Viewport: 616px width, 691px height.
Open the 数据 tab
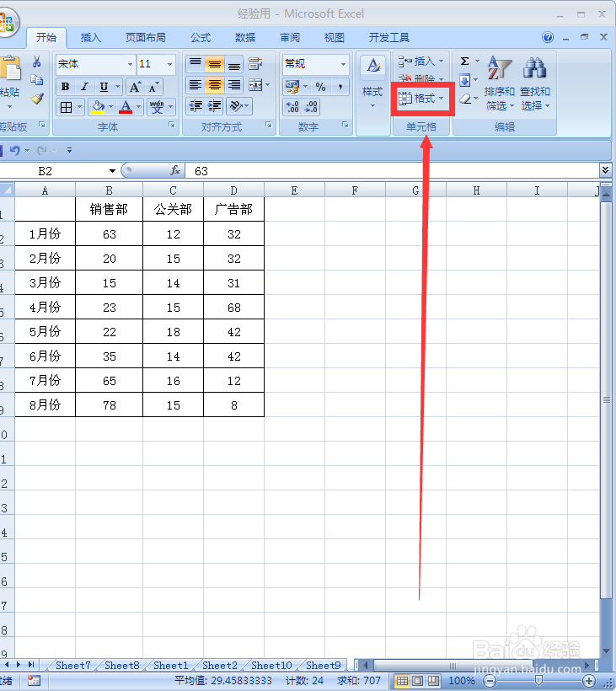pyautogui.click(x=245, y=37)
